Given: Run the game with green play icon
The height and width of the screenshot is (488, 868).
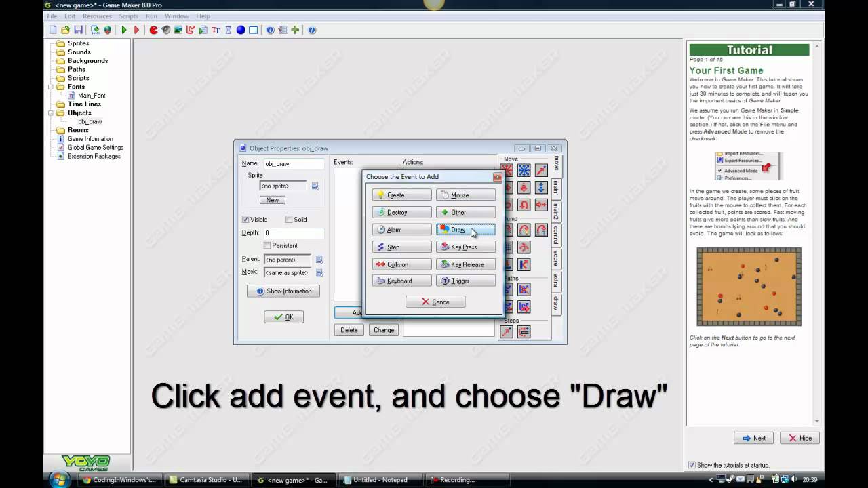Looking at the screenshot, I should [124, 30].
